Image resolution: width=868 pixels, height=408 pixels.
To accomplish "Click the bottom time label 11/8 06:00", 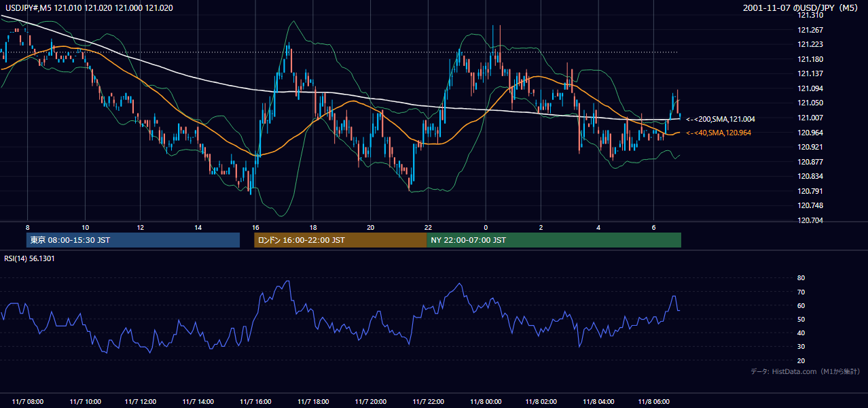I will click(x=655, y=401).
